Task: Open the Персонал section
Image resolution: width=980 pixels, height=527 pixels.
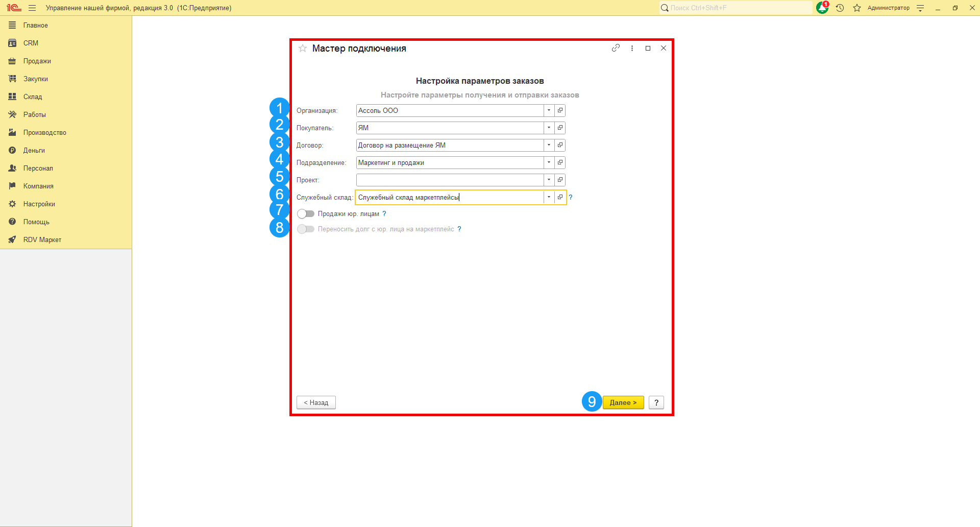Action: click(x=66, y=168)
